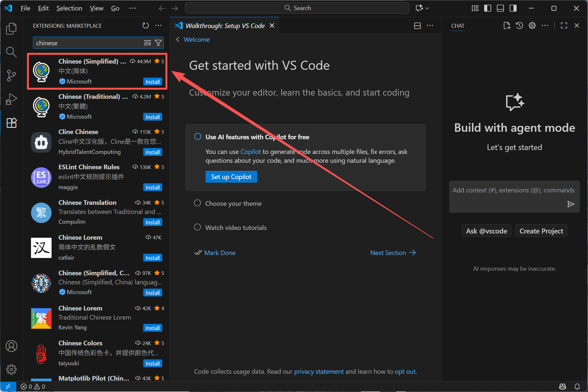This screenshot has height=392, width=588.
Task: Open the Copilot dropdown in title bar
Action: pos(422,8)
